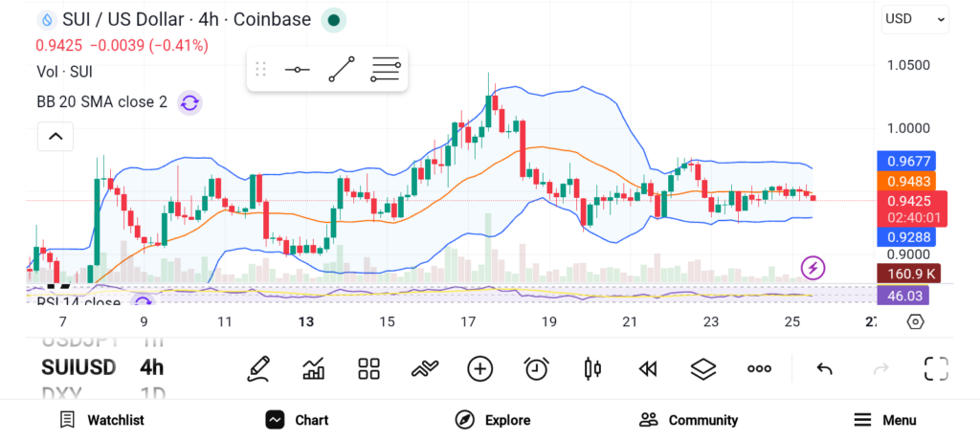The image size is (980, 441).
Task: Click the SUIUSD symbol button
Action: (78, 367)
